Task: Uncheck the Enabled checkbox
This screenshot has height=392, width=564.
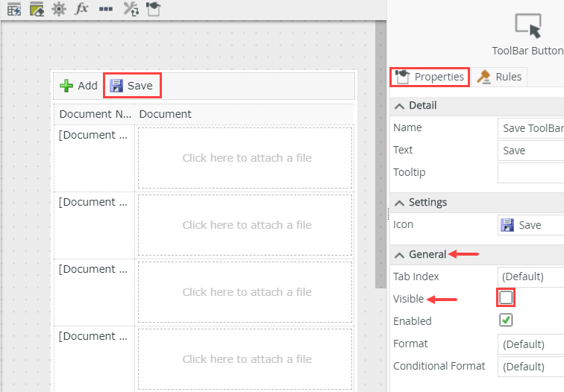Action: coord(506,320)
